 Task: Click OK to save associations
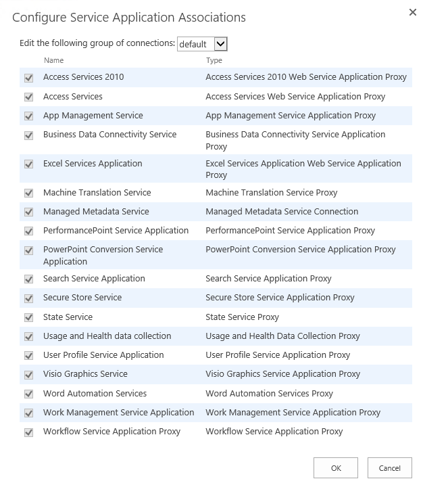(x=336, y=467)
